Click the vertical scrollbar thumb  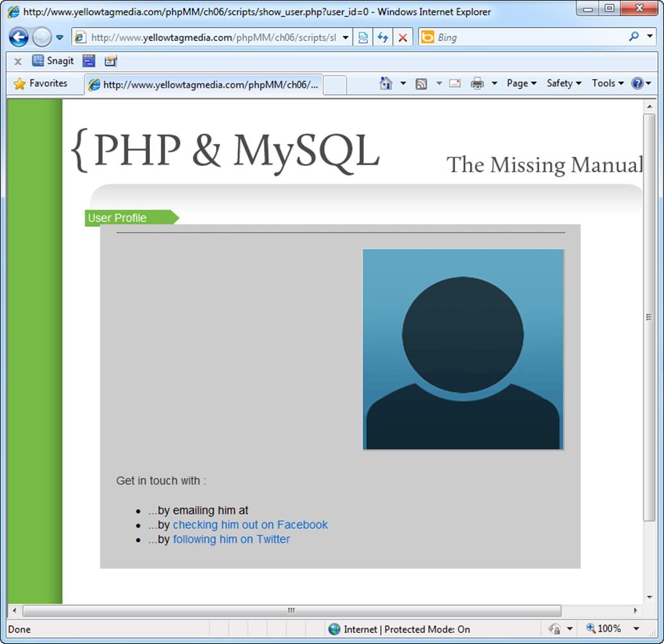click(x=649, y=317)
